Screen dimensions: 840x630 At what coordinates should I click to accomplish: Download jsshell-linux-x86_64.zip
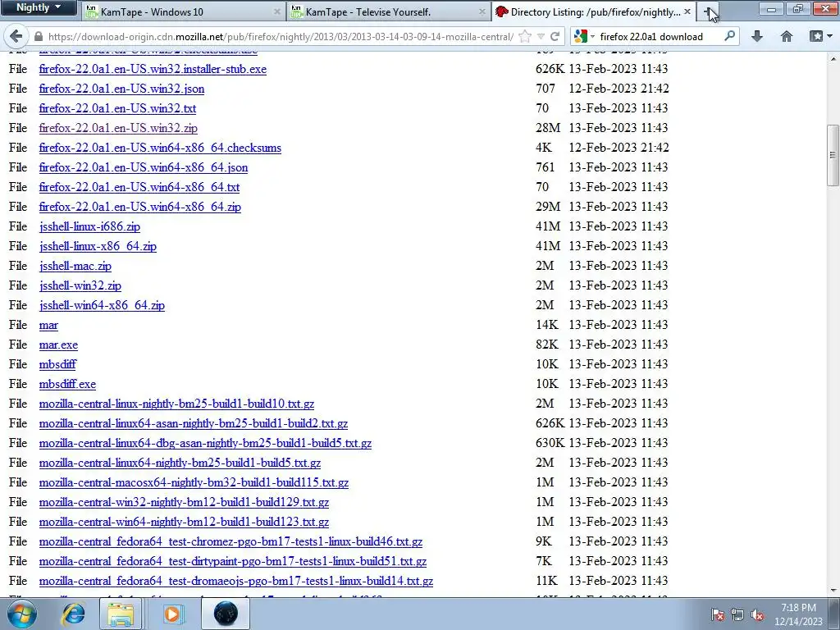click(x=98, y=246)
